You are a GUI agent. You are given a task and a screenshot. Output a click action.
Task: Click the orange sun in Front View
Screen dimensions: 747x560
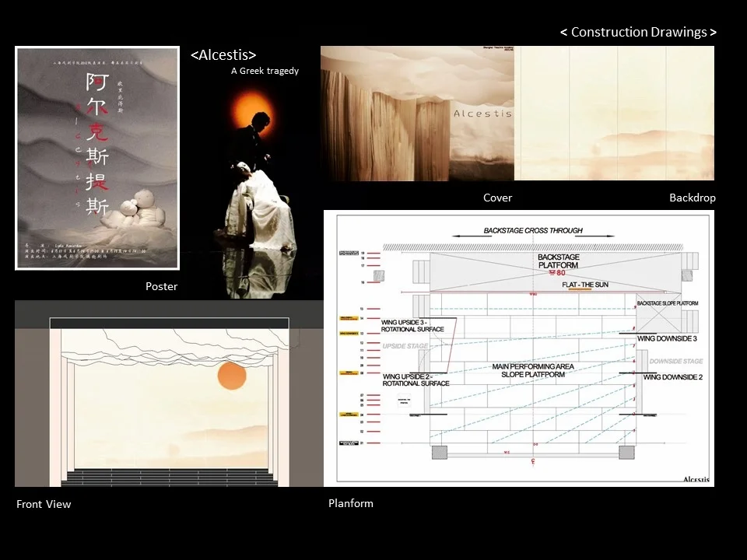[x=232, y=375]
